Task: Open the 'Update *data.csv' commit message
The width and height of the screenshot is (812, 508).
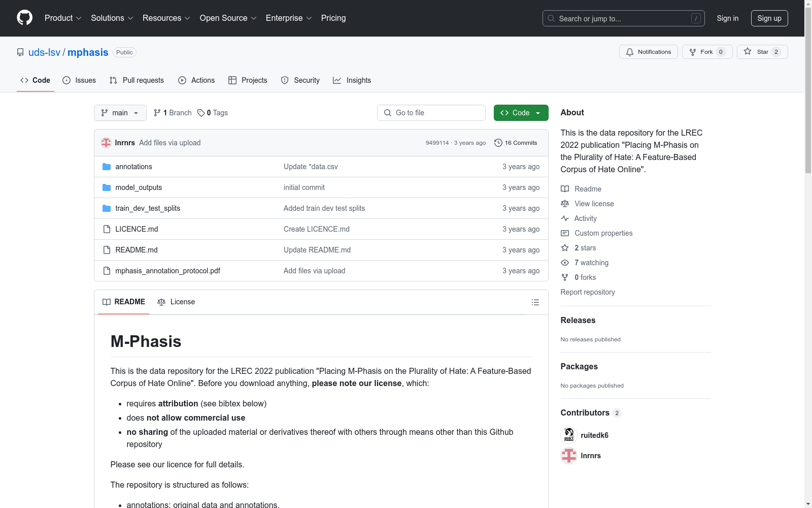Action: (x=311, y=167)
